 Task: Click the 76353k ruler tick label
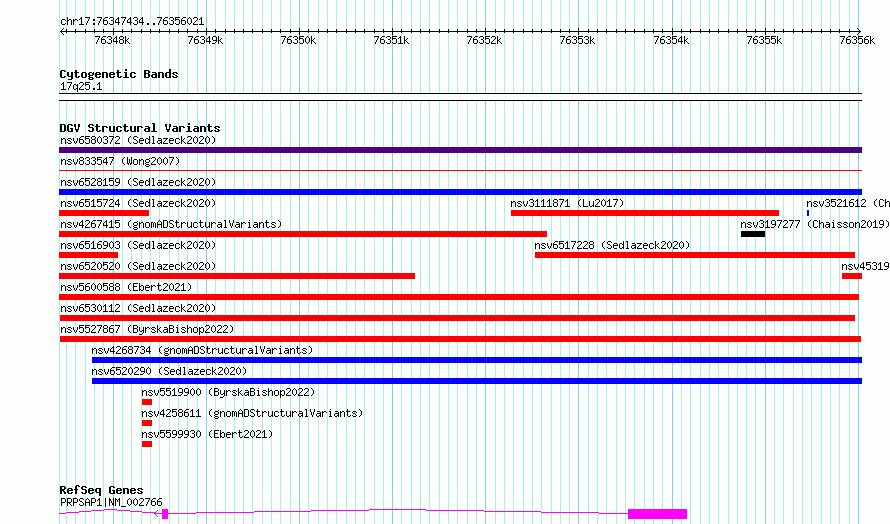point(577,40)
